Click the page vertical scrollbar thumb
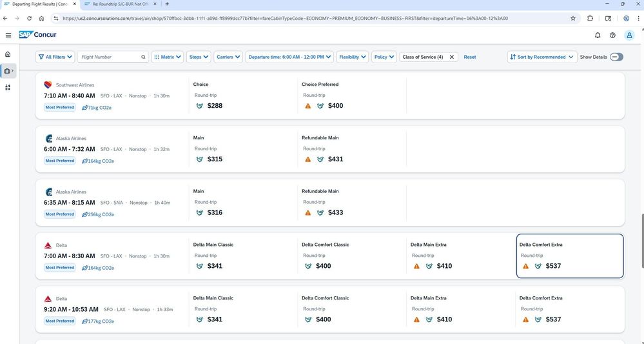This screenshot has height=344, width=644. pyautogui.click(x=642, y=241)
